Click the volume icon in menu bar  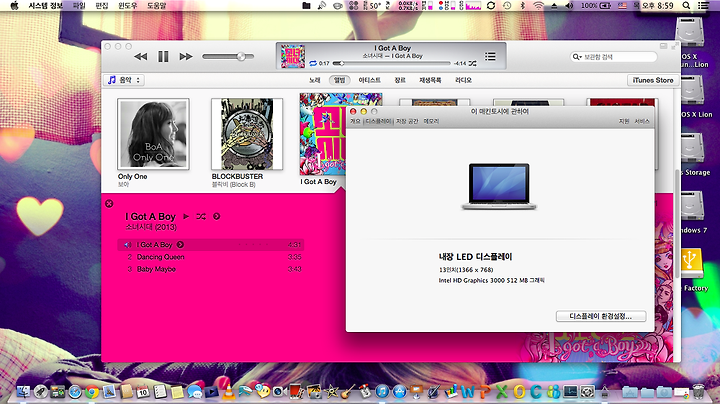tap(569, 6)
